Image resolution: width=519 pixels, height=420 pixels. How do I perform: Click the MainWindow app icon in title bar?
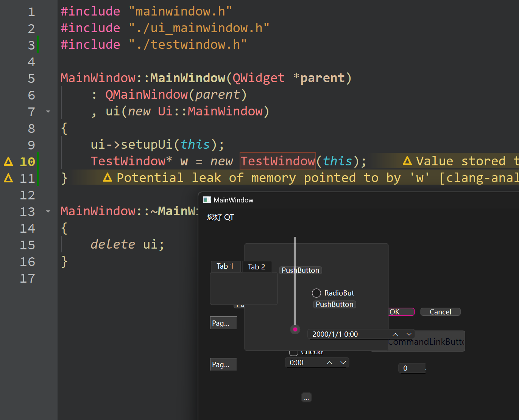pos(207,200)
